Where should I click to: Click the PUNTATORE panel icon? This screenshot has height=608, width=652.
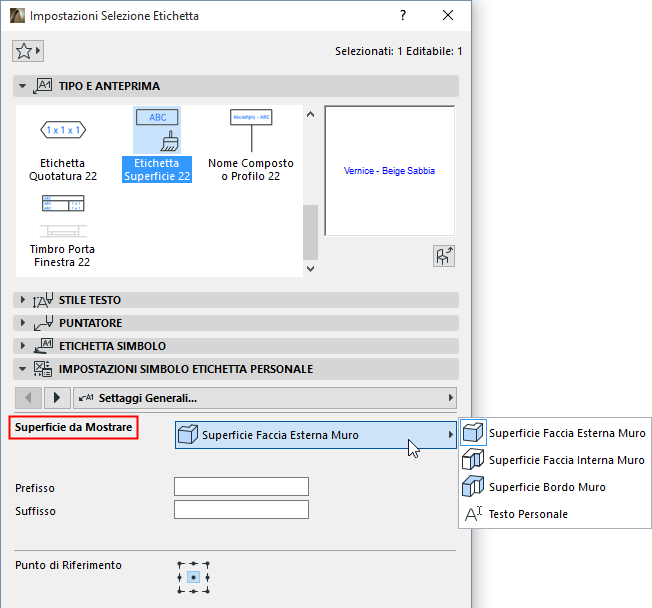[43, 323]
